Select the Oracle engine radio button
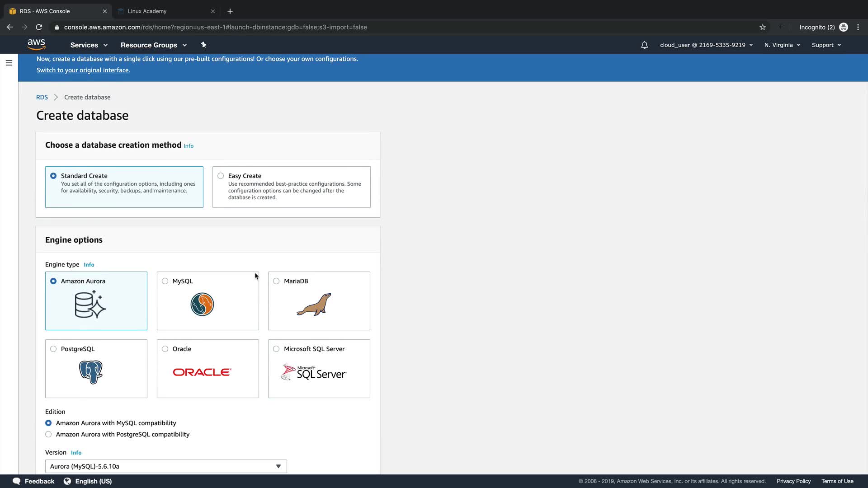The image size is (868, 488). tap(165, 349)
